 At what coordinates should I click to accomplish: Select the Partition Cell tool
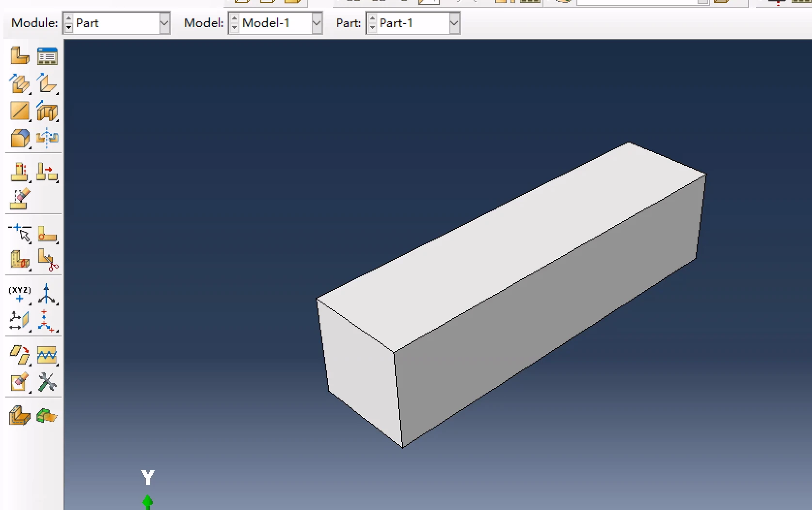20,260
